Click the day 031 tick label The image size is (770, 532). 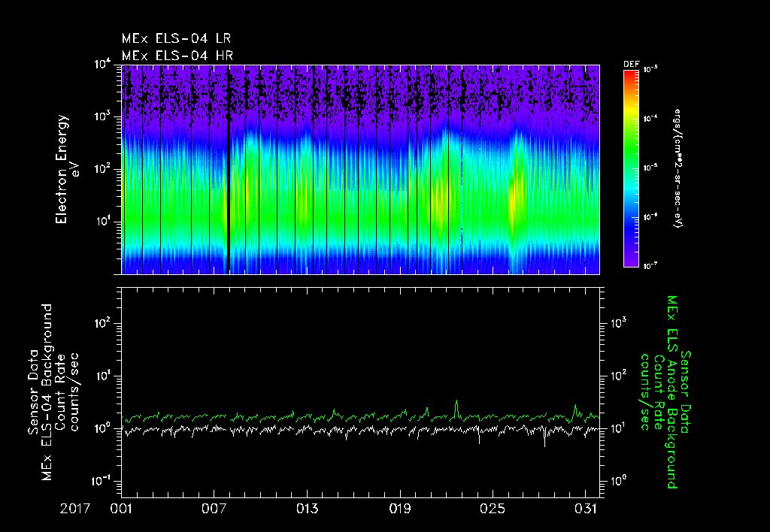click(x=585, y=509)
